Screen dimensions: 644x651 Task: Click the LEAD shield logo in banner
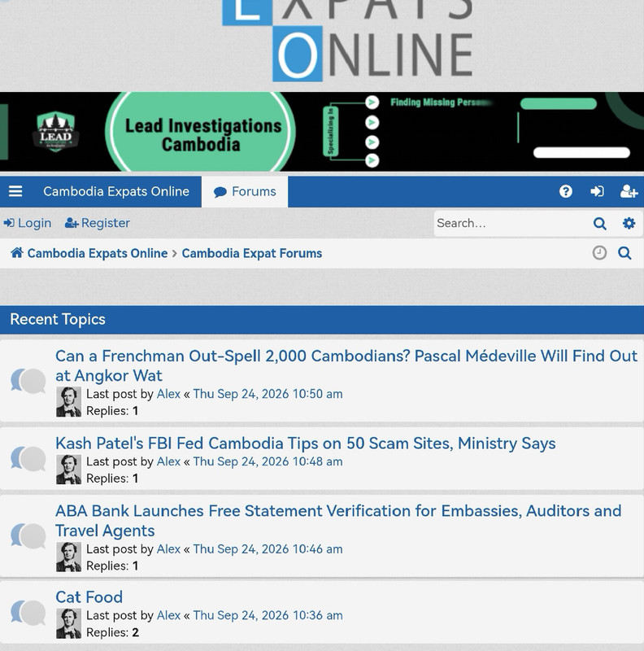(55, 132)
